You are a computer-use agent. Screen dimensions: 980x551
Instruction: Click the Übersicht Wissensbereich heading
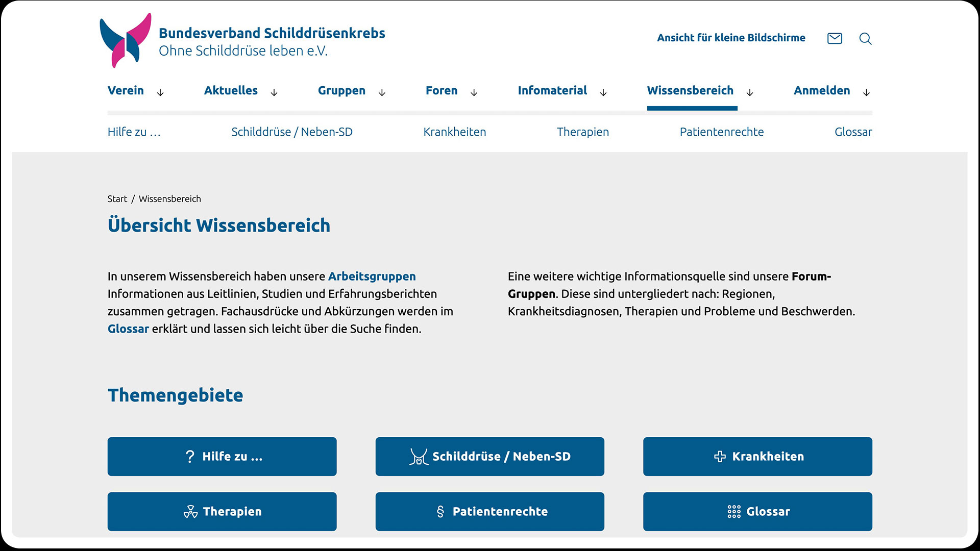pyautogui.click(x=219, y=225)
